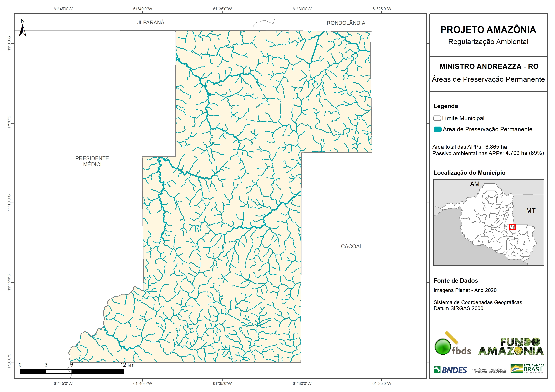Viewport: 555px width, 392px height.
Task: Click the scale bar at the bottom left
Action: click(x=71, y=371)
